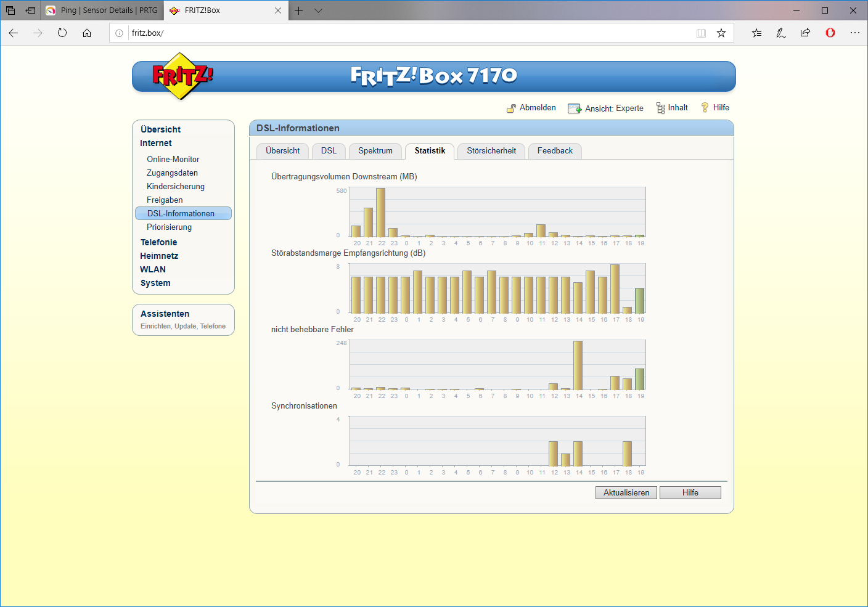Click the fritz.box address bar
This screenshot has height=607, width=868.
(407, 33)
